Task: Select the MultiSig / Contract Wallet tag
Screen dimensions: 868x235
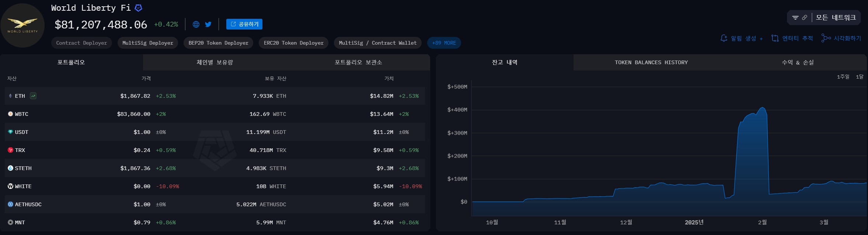Action: 378,43
